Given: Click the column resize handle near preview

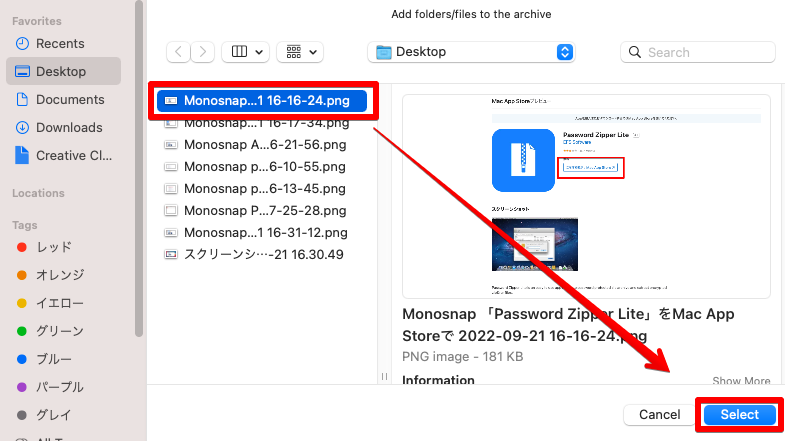Looking at the screenshot, I should [x=384, y=377].
